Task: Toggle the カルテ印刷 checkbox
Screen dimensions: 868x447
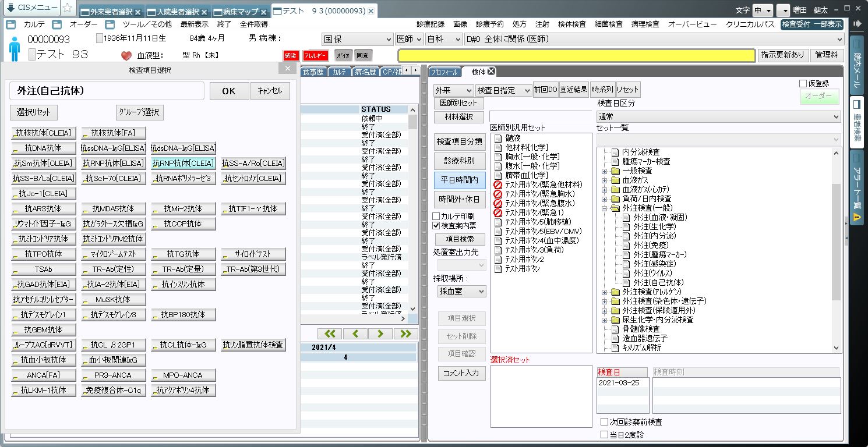Action: (436, 217)
